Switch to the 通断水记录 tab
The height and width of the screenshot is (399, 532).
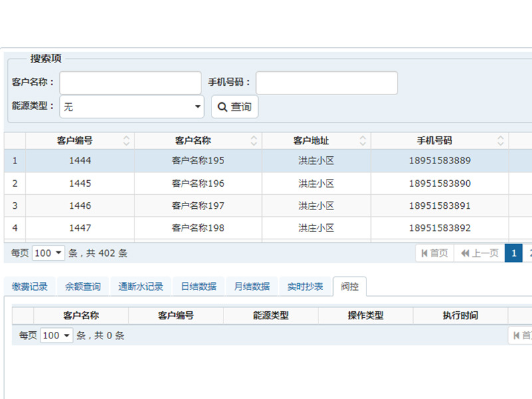pyautogui.click(x=141, y=287)
